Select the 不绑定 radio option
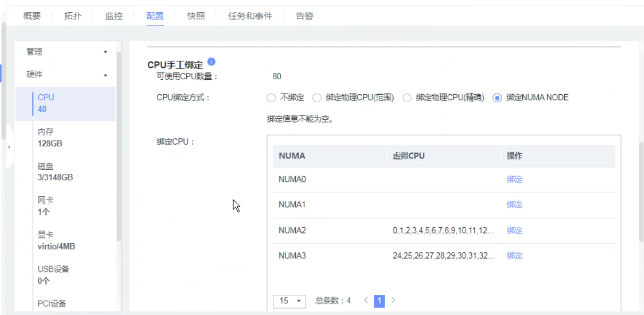 tap(271, 98)
